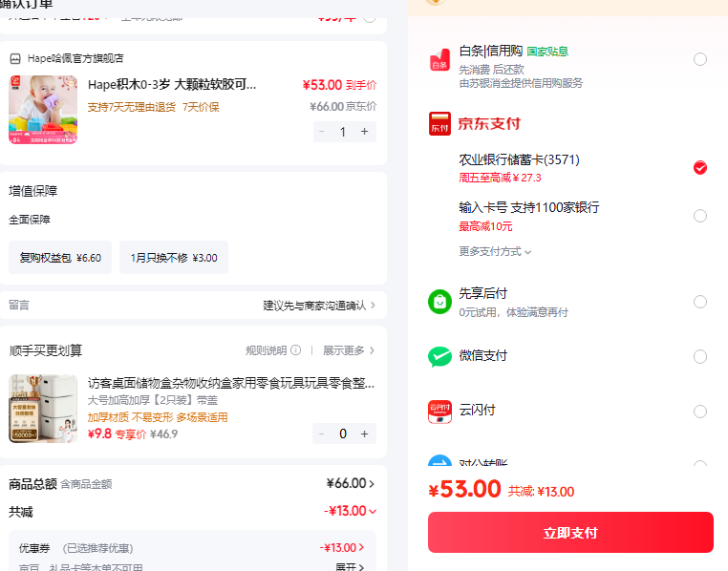
Task: Select 云闪付 payment radio
Action: [700, 412]
